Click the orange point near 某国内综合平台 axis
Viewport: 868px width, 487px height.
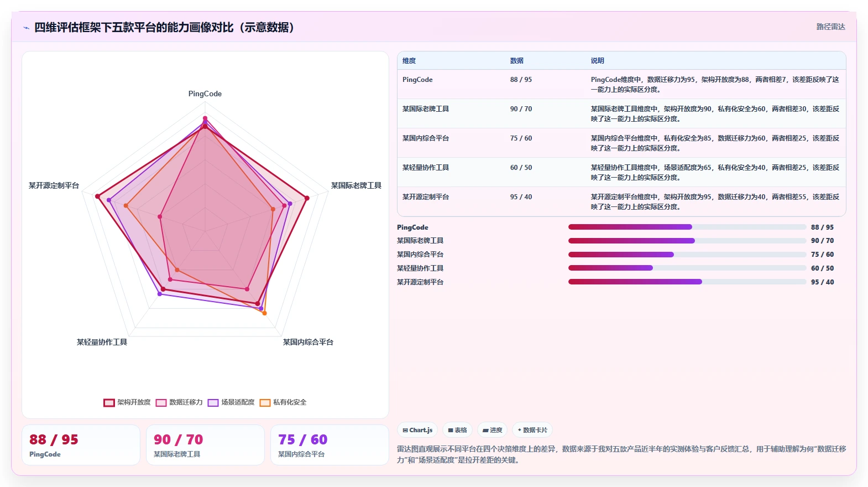click(x=264, y=313)
